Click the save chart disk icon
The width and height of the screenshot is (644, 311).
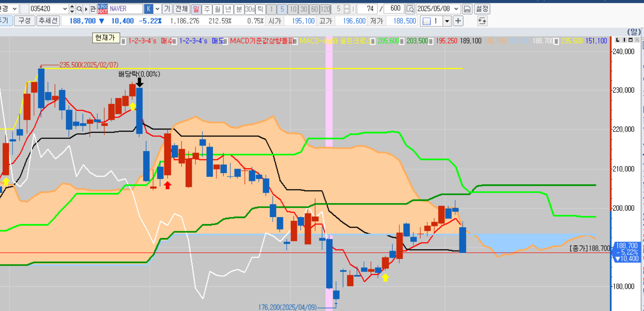point(467,9)
